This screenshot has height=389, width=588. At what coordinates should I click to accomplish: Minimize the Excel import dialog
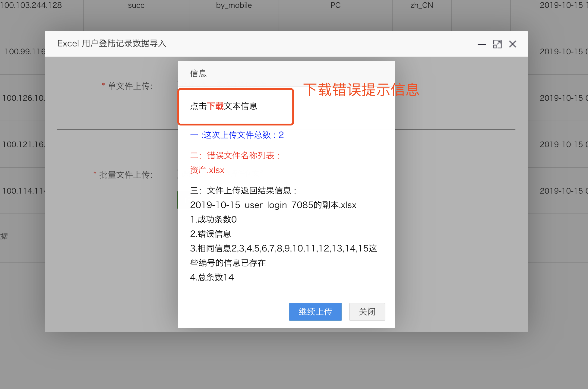(x=482, y=44)
